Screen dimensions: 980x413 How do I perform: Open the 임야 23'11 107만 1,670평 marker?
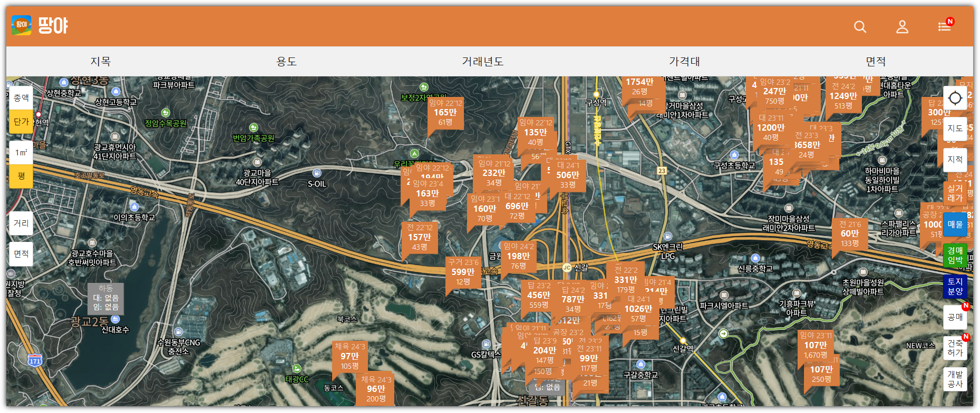816,345
